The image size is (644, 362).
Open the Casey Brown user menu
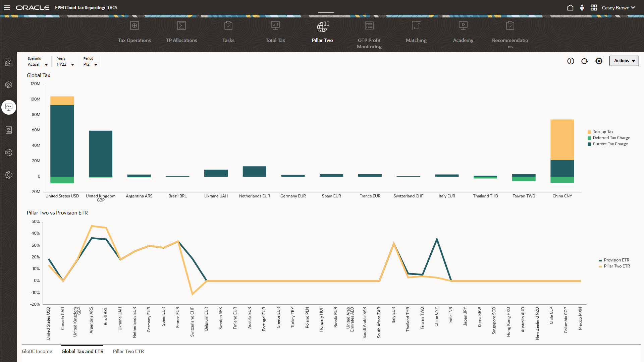pos(618,8)
